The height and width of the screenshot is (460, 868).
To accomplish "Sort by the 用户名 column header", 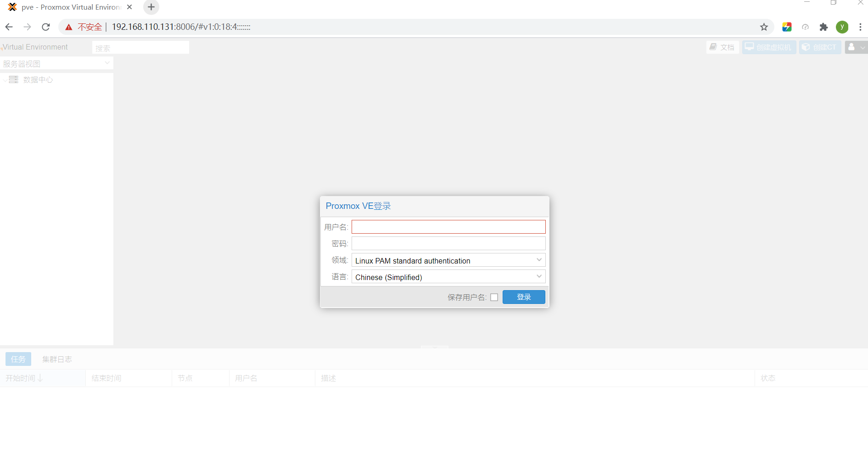I will (272, 378).
